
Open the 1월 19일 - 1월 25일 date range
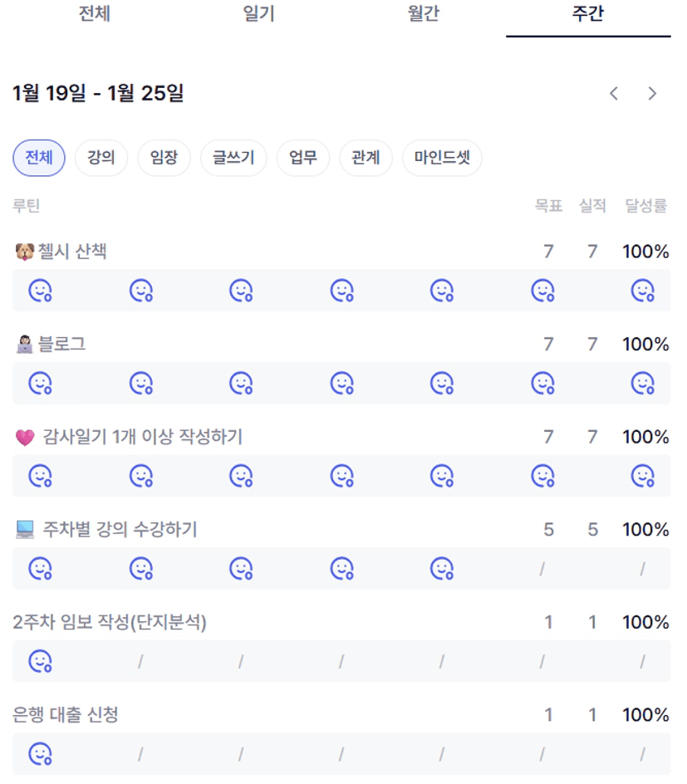coord(98,94)
